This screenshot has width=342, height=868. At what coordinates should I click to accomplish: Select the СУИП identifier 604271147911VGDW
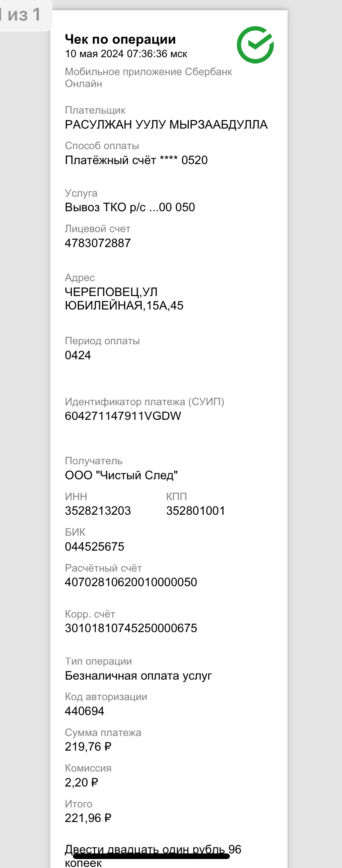pyautogui.click(x=123, y=416)
